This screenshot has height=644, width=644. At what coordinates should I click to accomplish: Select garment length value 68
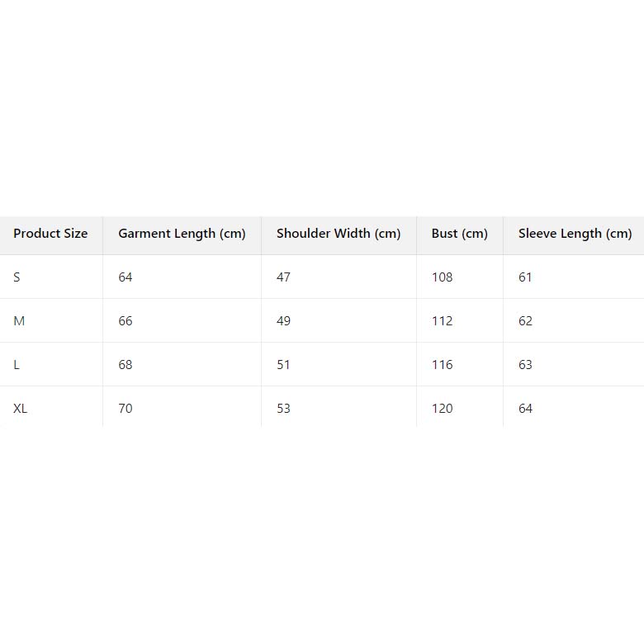125,365
